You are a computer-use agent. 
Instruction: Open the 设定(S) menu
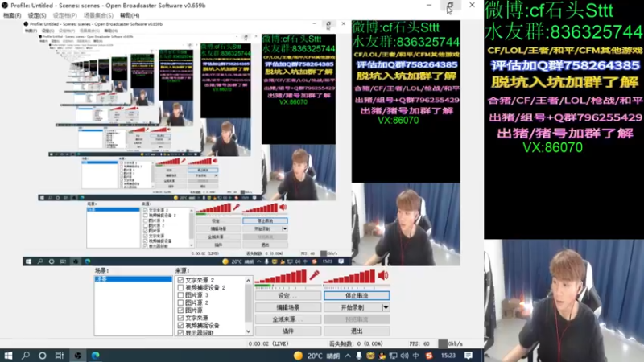(37, 15)
